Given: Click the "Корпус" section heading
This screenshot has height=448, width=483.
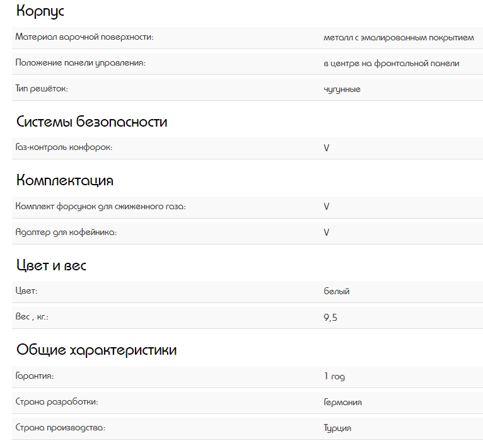Looking at the screenshot, I should (x=40, y=11).
